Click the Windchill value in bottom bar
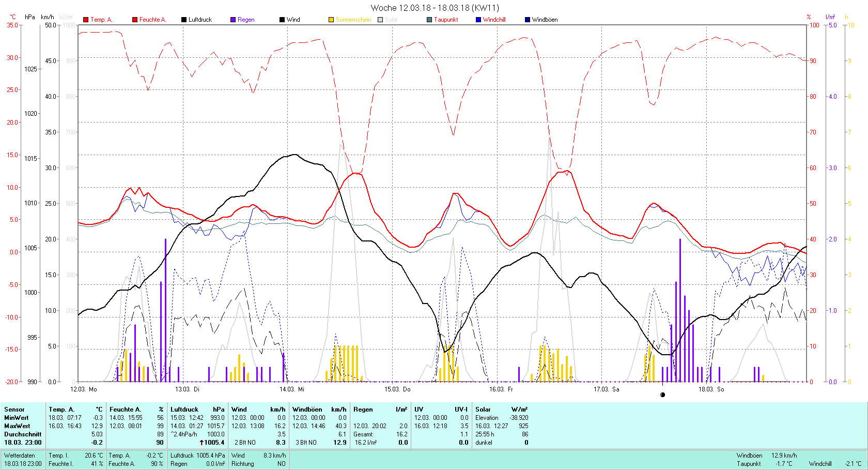 coord(853,464)
